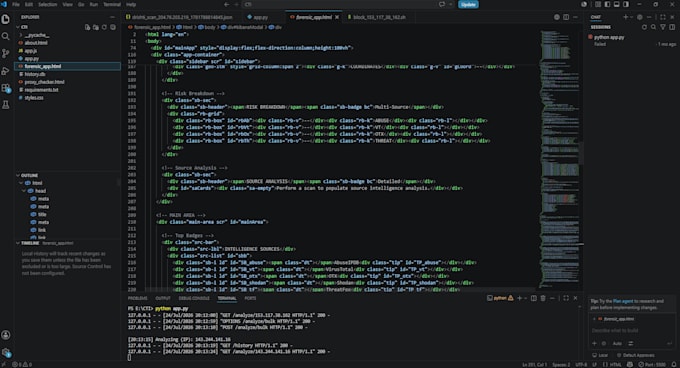
Task: Click Port: 5500 in status bar
Action: pos(653,365)
